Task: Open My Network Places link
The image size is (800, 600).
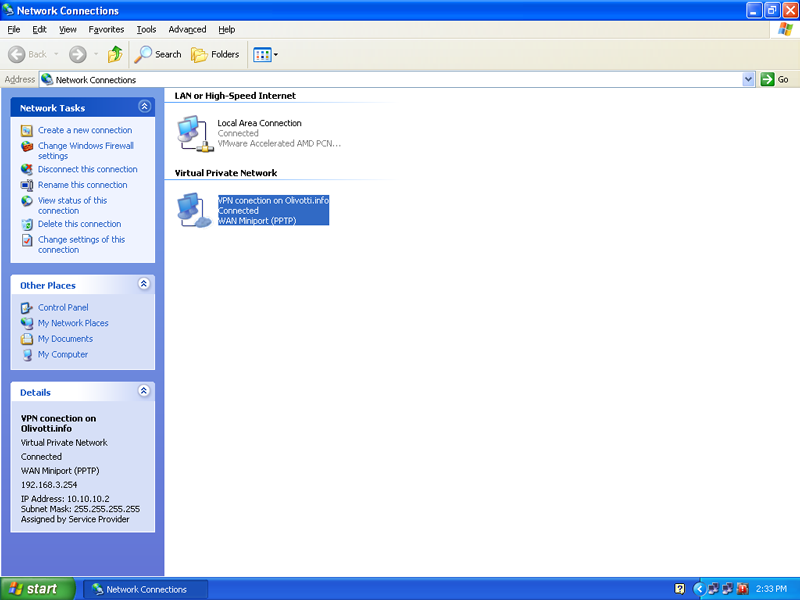Action: (x=73, y=323)
